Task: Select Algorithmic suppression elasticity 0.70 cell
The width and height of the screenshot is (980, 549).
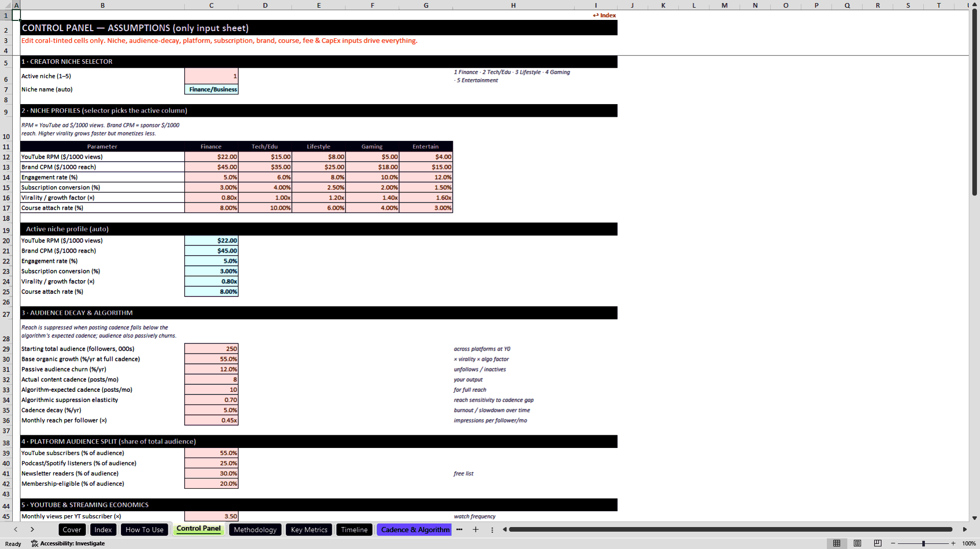Action: pos(211,400)
